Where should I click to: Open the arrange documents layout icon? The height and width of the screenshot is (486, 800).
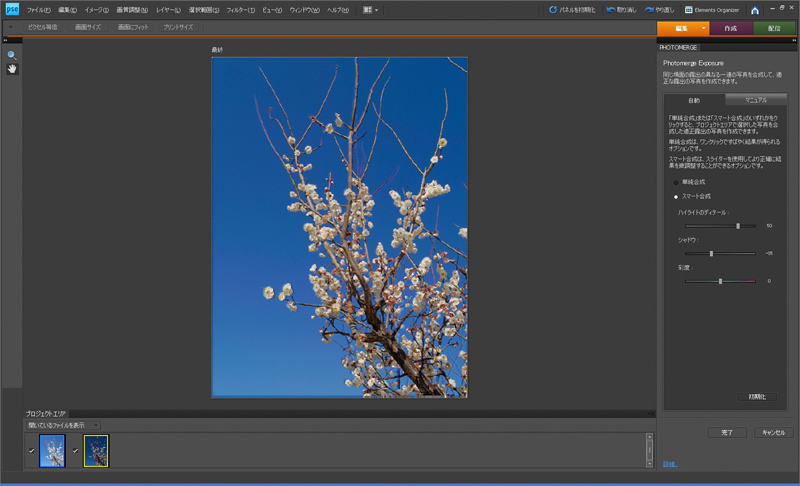[x=370, y=10]
